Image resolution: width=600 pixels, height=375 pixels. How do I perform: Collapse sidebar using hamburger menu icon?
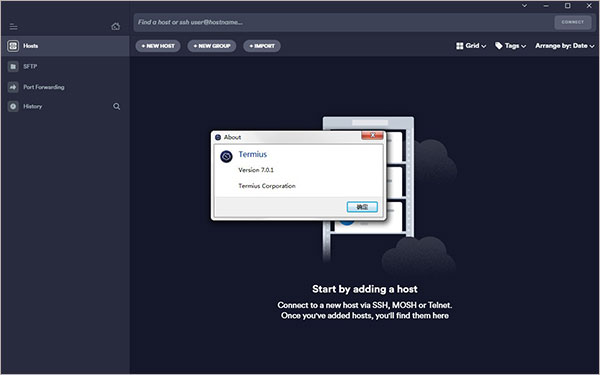coord(13,26)
